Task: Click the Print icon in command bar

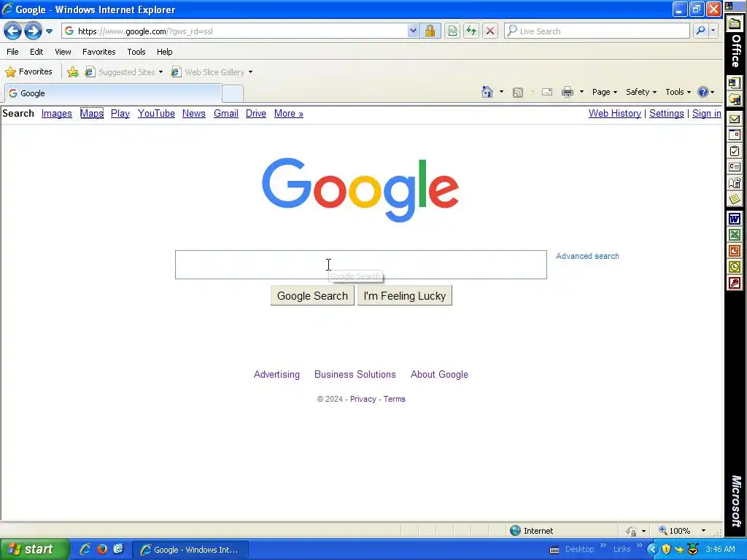Action: coord(567,92)
